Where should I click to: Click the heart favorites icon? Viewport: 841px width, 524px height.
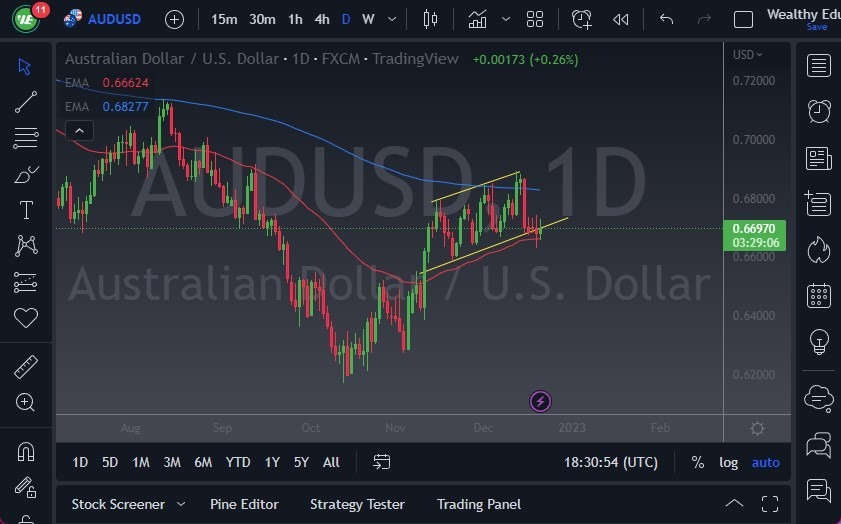click(26, 318)
